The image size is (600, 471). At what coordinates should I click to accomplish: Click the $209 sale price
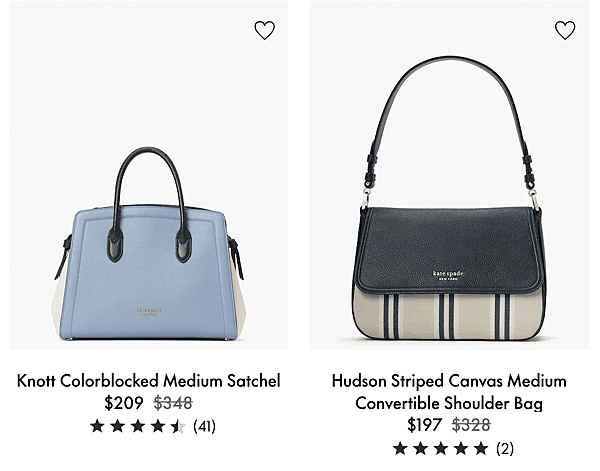coord(124,403)
